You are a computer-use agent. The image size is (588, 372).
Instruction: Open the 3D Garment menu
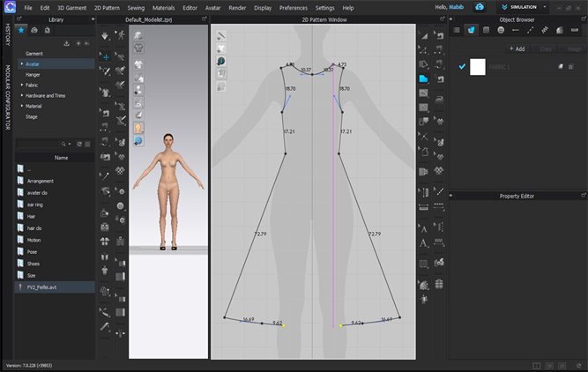point(71,8)
